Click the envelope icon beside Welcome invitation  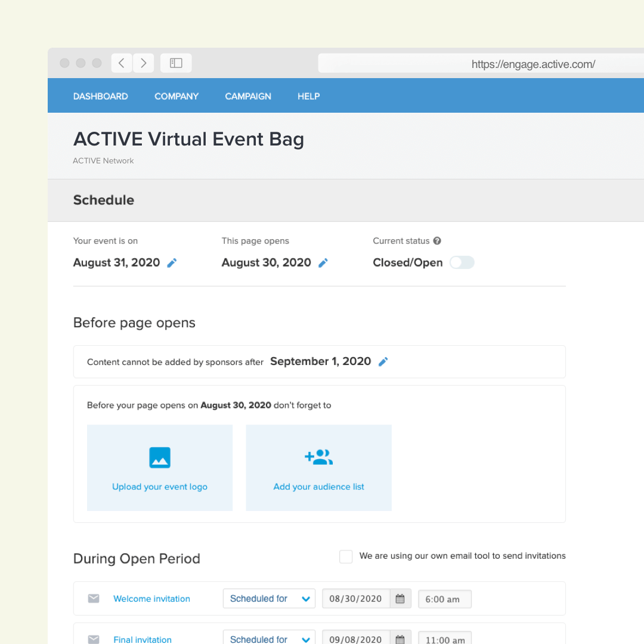[x=93, y=598]
